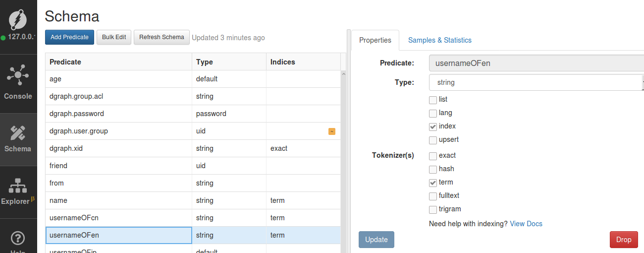Open the Type dropdown showing string
Viewport: 644px width, 253px height.
[x=535, y=82]
